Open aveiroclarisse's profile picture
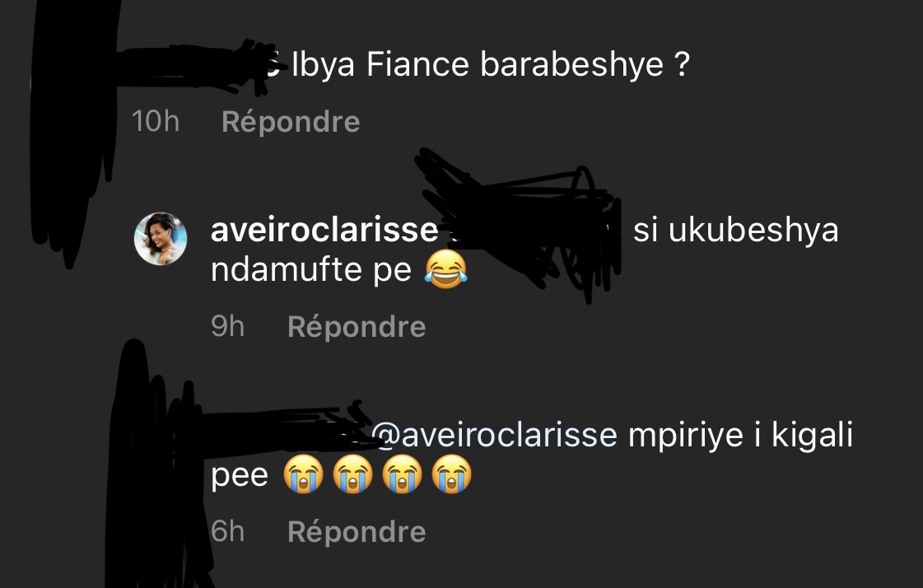 click(x=161, y=238)
